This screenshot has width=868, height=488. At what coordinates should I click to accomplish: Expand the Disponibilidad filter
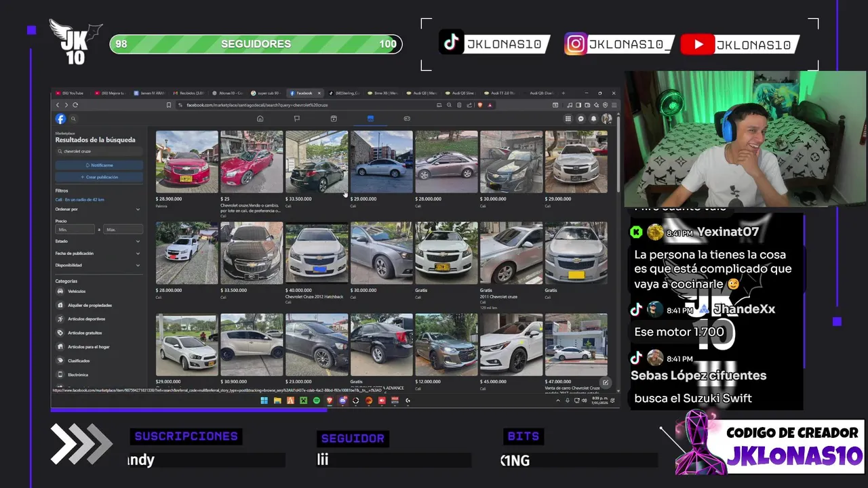[99, 266]
